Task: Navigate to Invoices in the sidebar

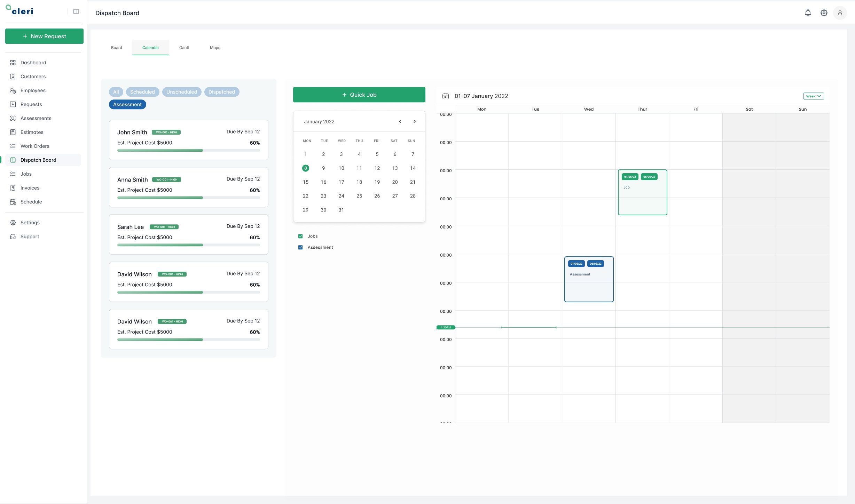Action: click(30, 187)
